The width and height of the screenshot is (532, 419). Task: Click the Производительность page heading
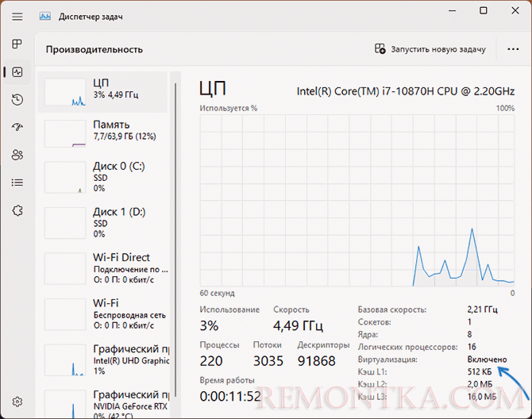click(x=94, y=49)
